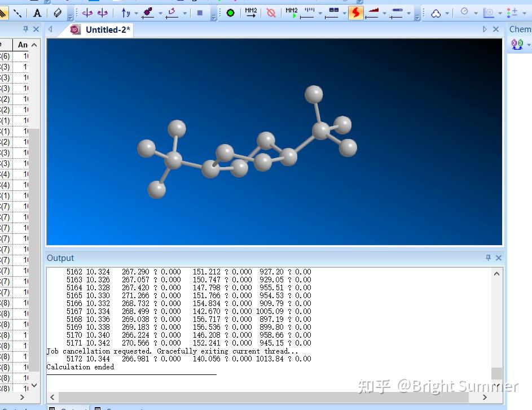Select the text label tool (A)
This screenshot has height=410, width=532.
pos(37,13)
